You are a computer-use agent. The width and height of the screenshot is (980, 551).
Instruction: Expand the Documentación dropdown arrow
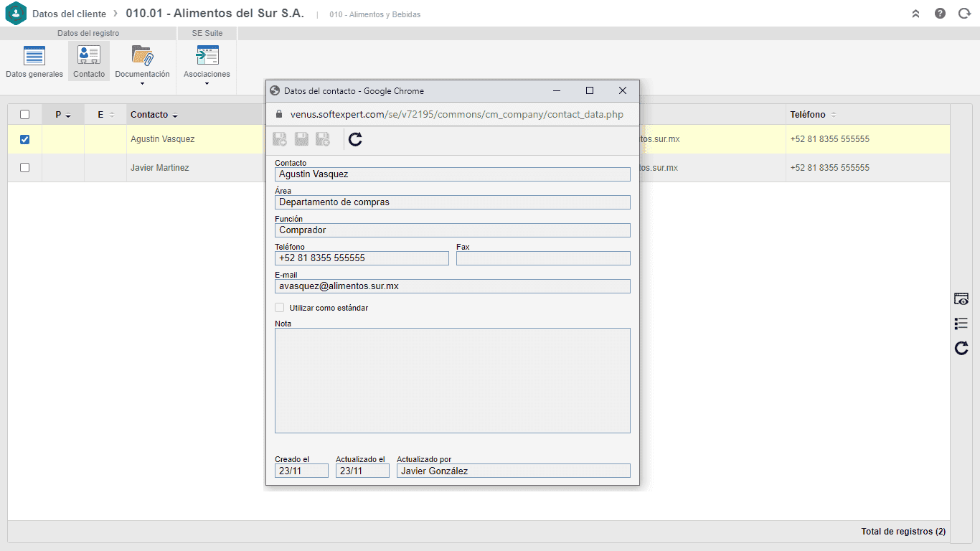(x=142, y=84)
